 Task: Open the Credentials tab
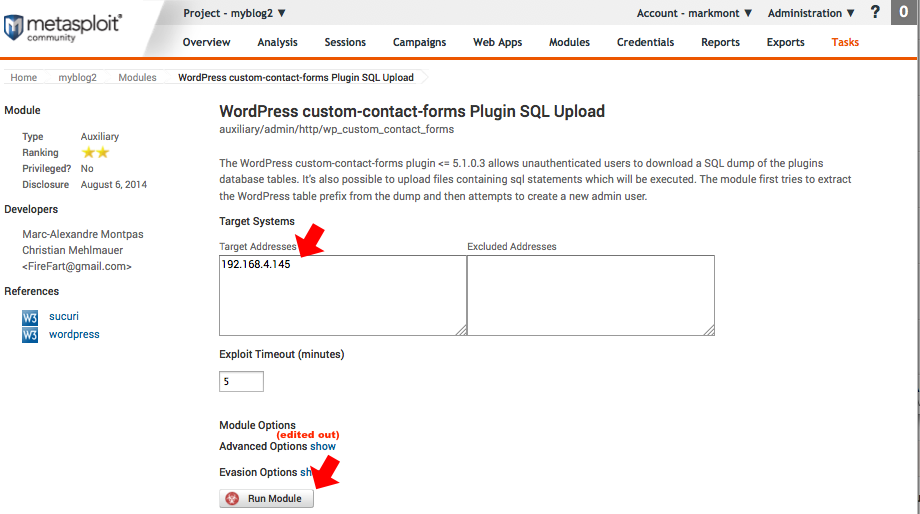pos(645,42)
